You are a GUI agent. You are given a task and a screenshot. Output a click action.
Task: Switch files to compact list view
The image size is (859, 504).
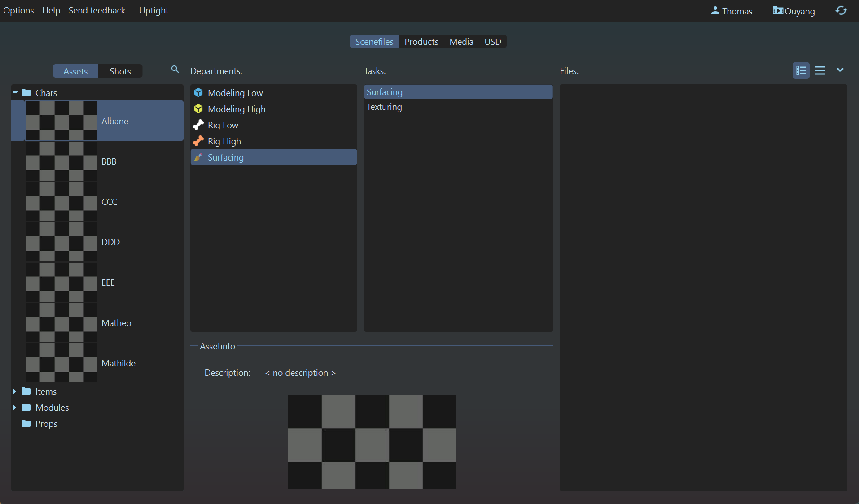point(820,70)
